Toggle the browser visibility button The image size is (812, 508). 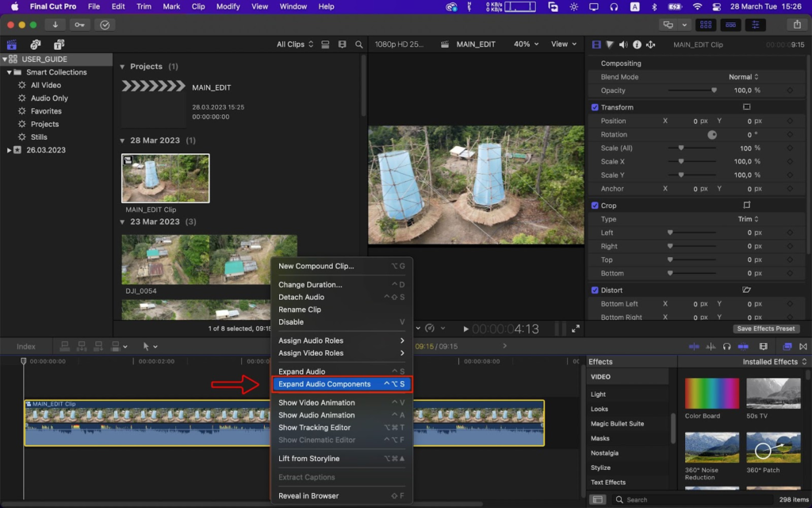705,25
